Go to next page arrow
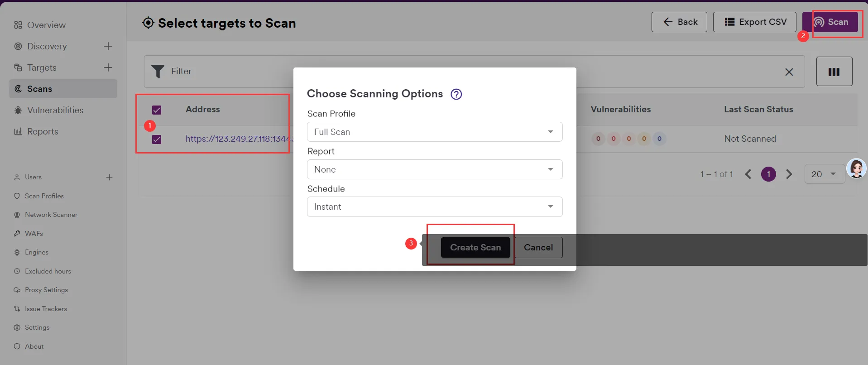This screenshot has width=868, height=365. 789,174
